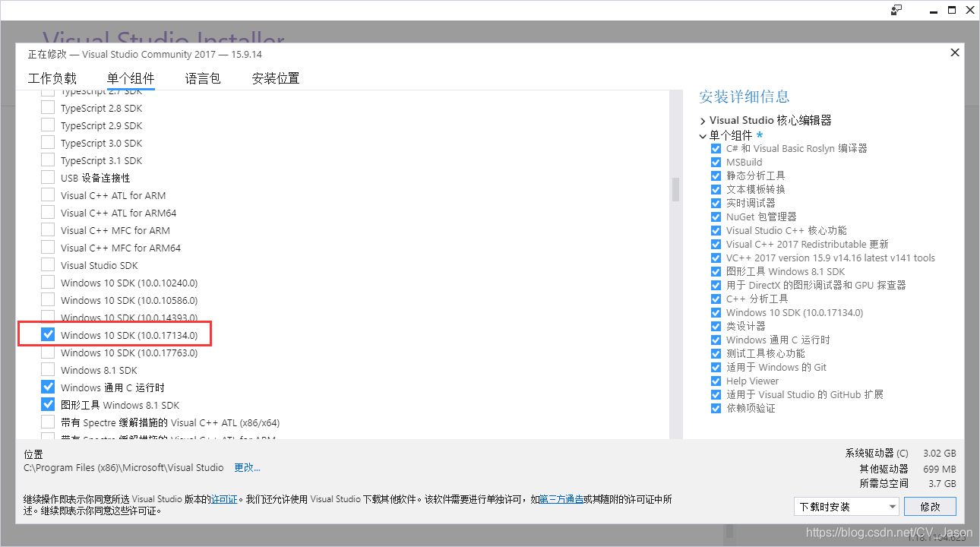The image size is (980, 547).
Task: Uncheck 图形工具 Windows 8.1 SDK in component list
Action: (48, 405)
